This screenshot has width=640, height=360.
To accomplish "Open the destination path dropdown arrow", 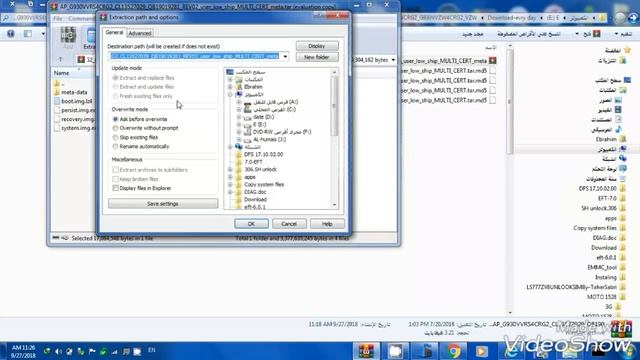I will coord(285,56).
